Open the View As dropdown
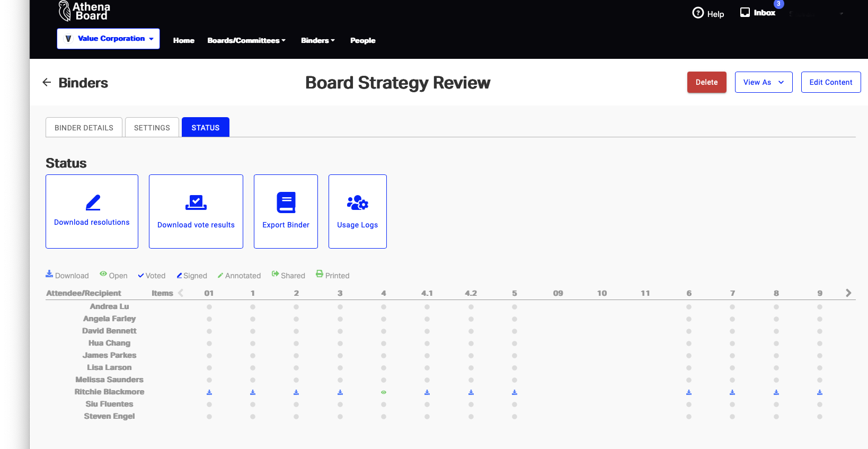Screen dimensions: 868x449 764,82
